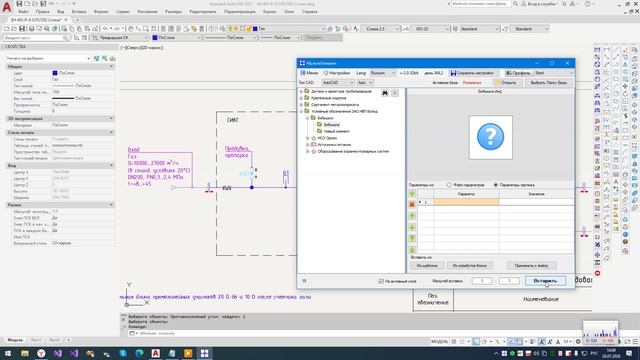Click the green add parameter row icon
The width and height of the screenshot is (640, 360).
[412, 193]
